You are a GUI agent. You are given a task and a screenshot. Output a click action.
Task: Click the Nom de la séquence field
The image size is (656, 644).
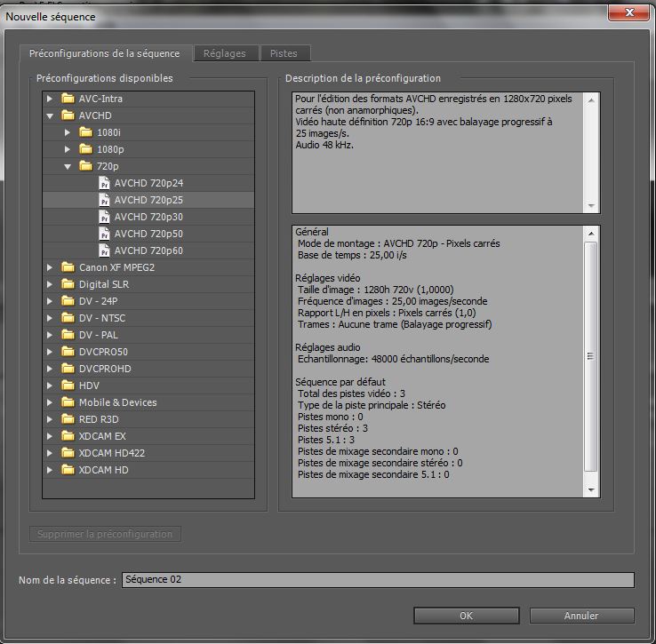378,579
